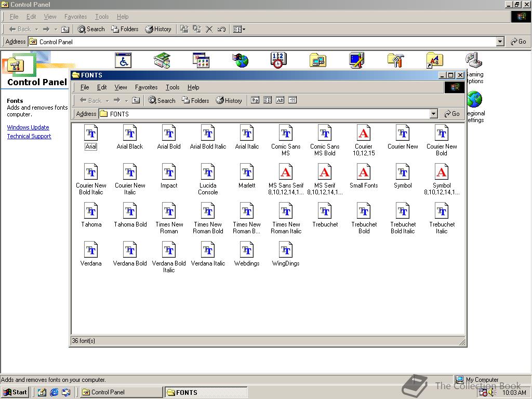Click Search button in FONTS window
This screenshot has height=399, width=532.
point(162,100)
